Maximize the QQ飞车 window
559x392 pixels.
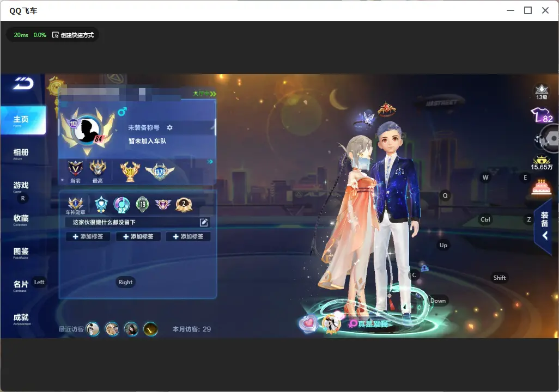click(x=528, y=11)
